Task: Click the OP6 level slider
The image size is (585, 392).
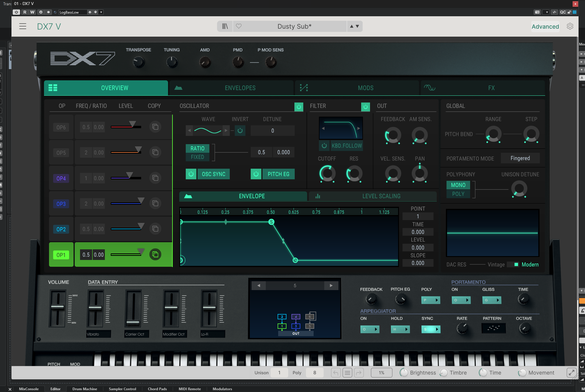Action: [126, 127]
